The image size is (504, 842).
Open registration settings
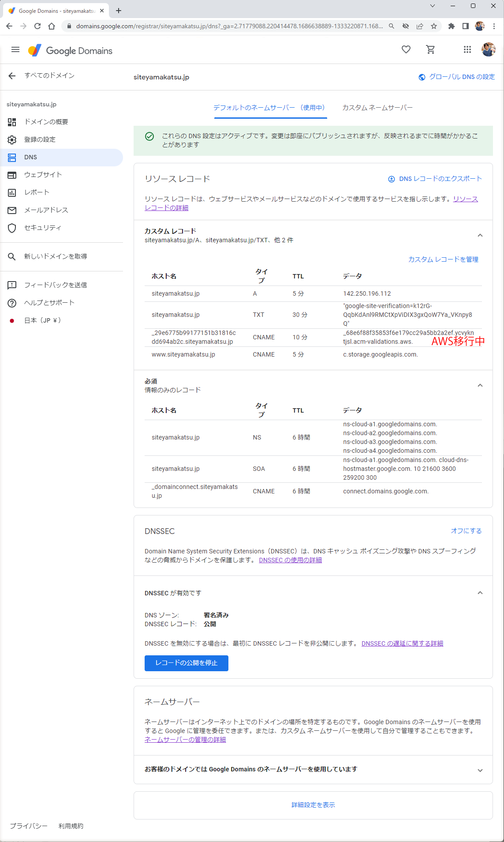coord(62,139)
